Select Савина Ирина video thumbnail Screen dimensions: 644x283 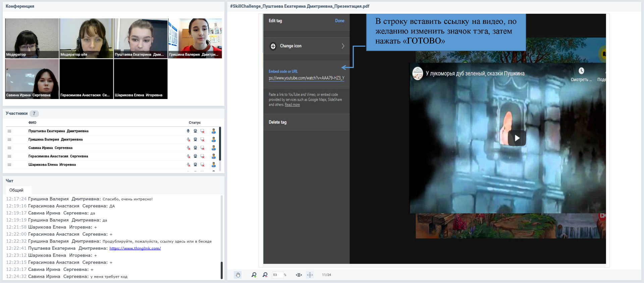(32, 79)
